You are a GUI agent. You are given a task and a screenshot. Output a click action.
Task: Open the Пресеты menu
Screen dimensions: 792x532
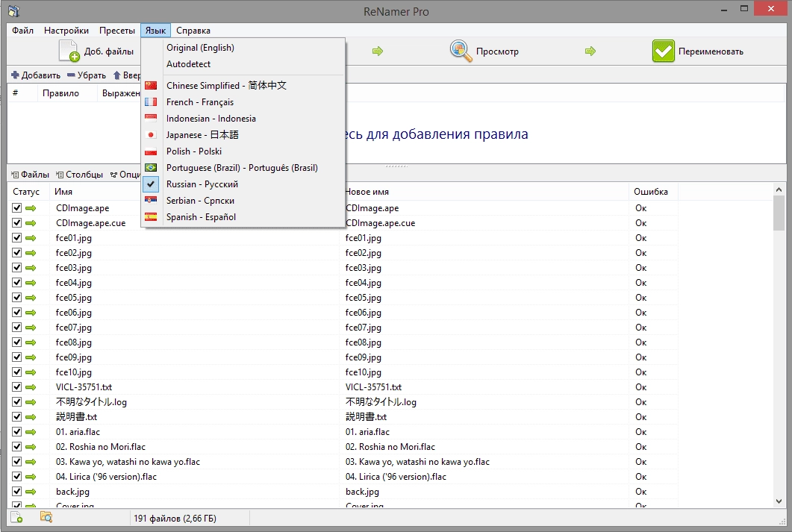[117, 31]
